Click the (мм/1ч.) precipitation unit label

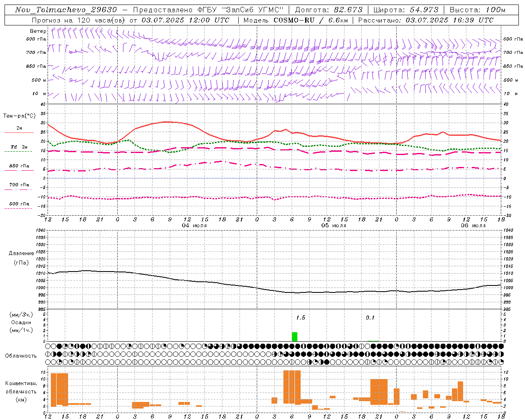click(21, 330)
